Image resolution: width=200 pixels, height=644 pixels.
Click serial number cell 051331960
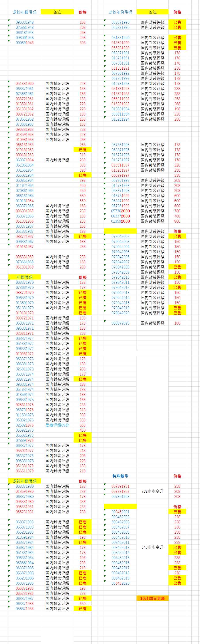click(24, 84)
